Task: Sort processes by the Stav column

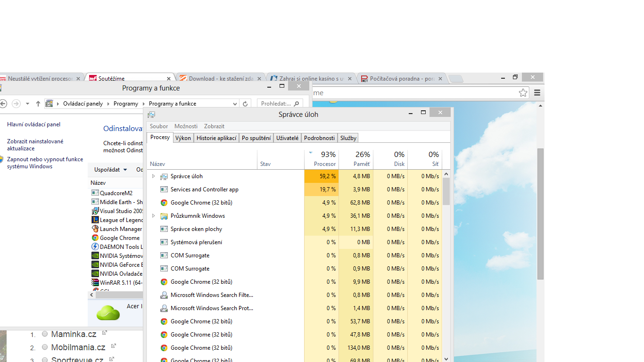Action: pos(281,159)
